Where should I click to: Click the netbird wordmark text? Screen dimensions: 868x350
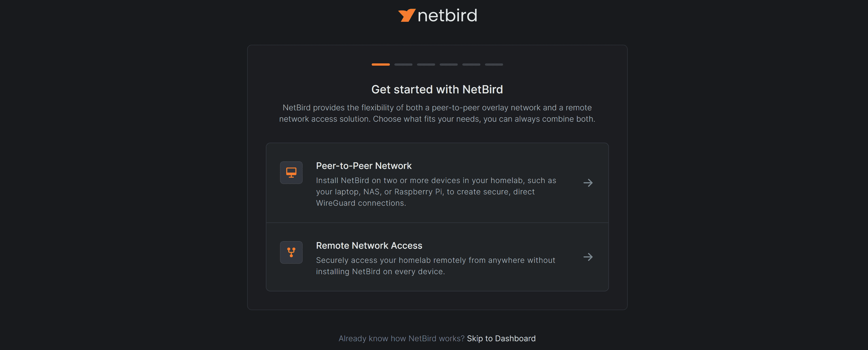click(x=447, y=16)
